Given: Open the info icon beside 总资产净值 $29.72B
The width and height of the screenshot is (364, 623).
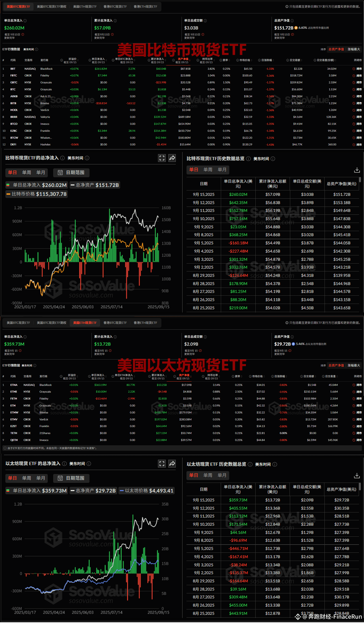Looking at the screenshot, I should click(x=292, y=337).
